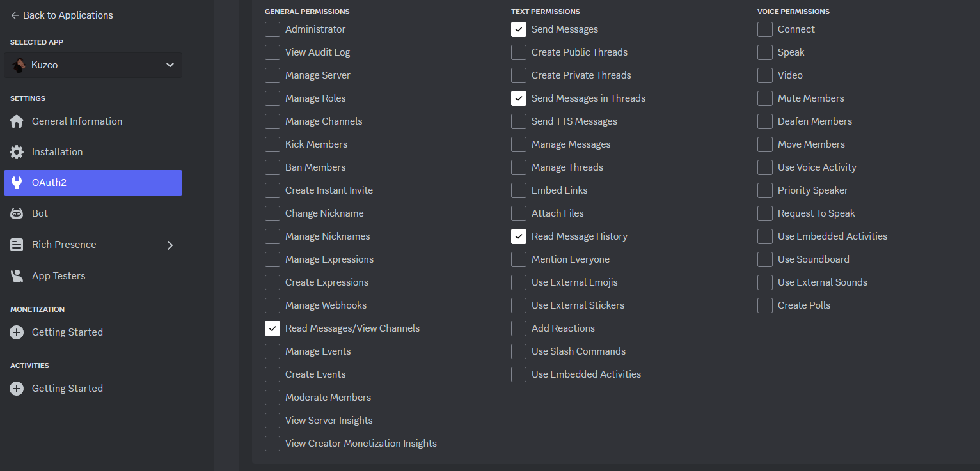980x471 pixels.
Task: Enable the Administrator permission checkbox
Action: pyautogui.click(x=273, y=29)
